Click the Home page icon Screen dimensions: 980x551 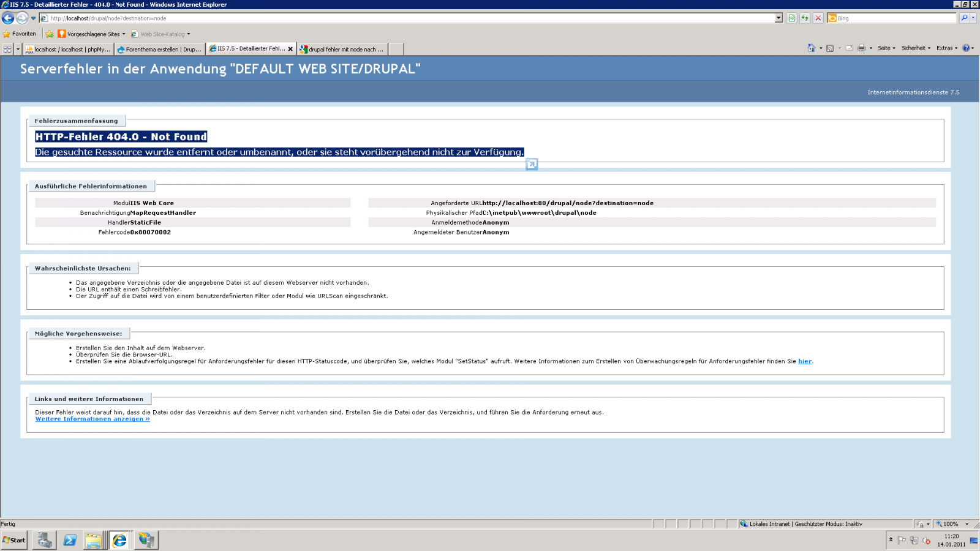pos(811,48)
